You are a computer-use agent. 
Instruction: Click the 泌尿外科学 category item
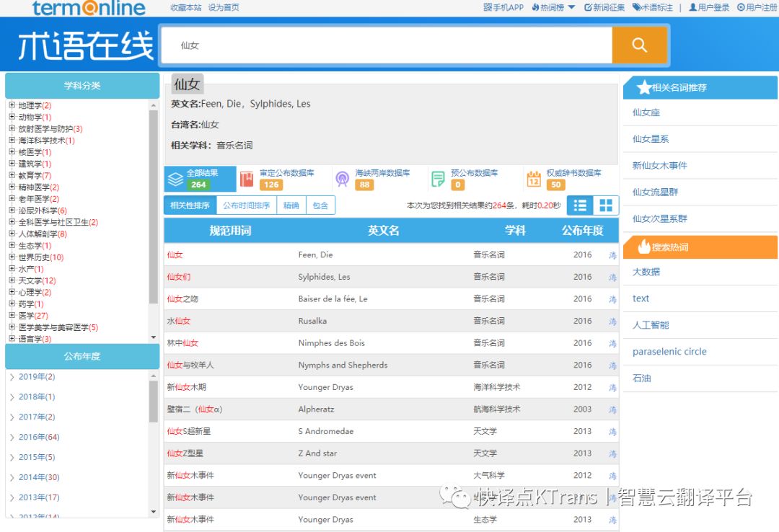tap(43, 210)
